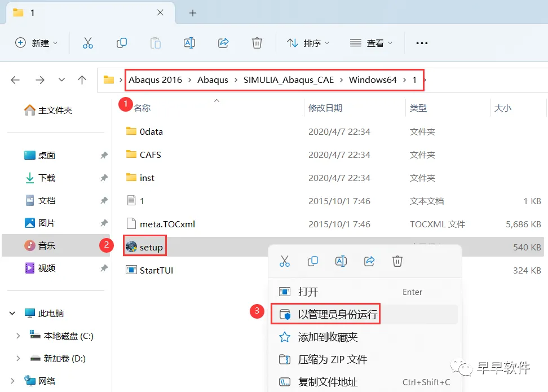
Task: Sort by the Size (大小) column header
Action: click(x=502, y=108)
